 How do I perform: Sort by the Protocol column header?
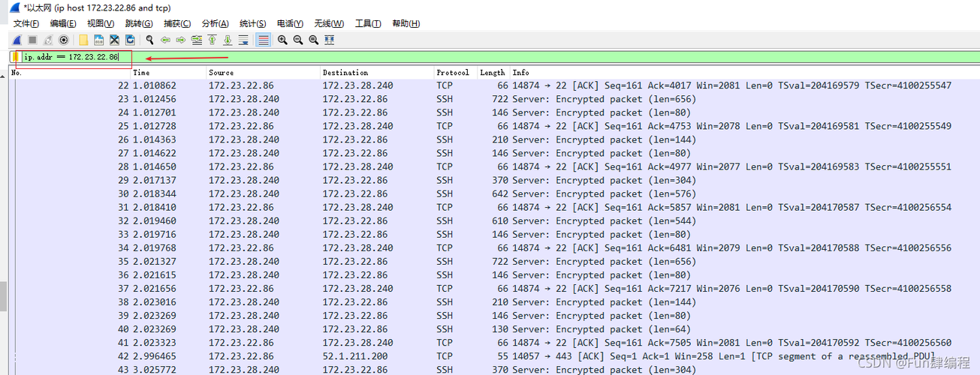(x=455, y=73)
